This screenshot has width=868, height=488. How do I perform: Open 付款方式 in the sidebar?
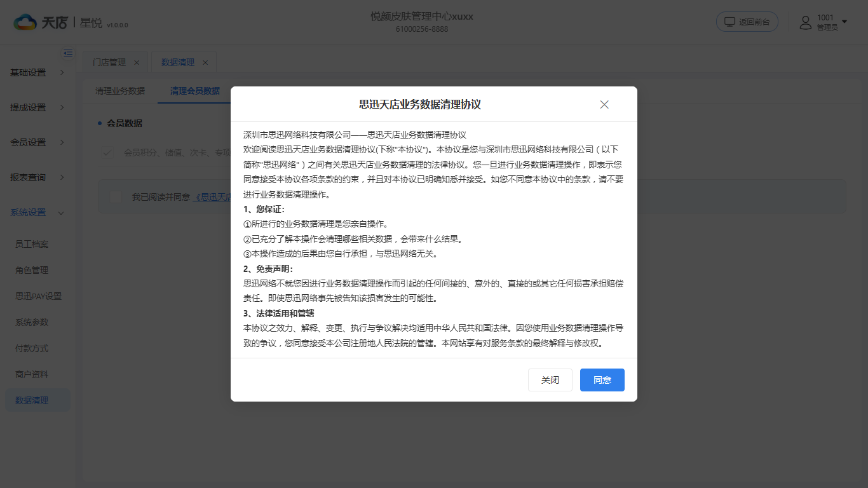point(32,348)
